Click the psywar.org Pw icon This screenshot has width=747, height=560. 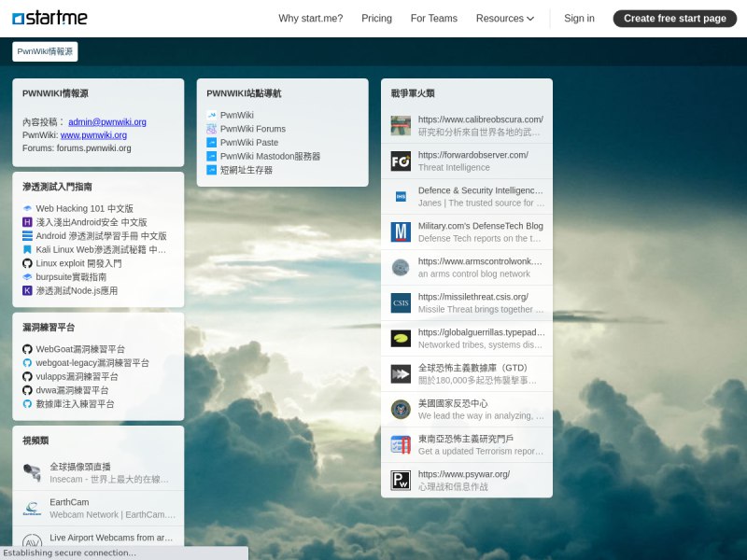(x=401, y=480)
